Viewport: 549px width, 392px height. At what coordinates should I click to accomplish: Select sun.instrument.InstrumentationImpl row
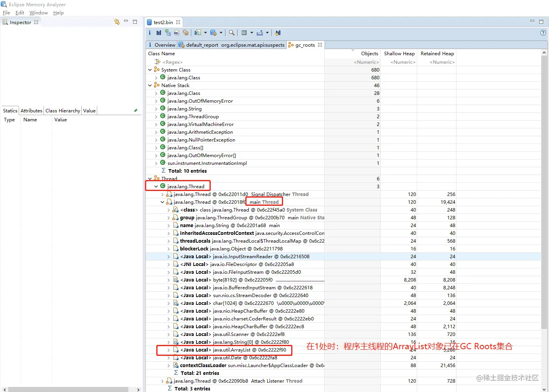coord(343,163)
